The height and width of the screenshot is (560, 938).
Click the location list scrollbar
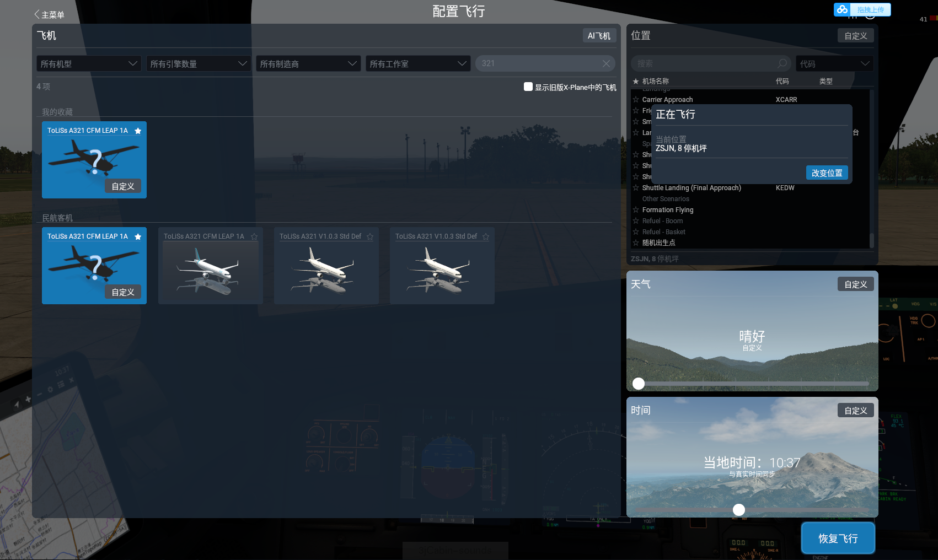pos(872,240)
